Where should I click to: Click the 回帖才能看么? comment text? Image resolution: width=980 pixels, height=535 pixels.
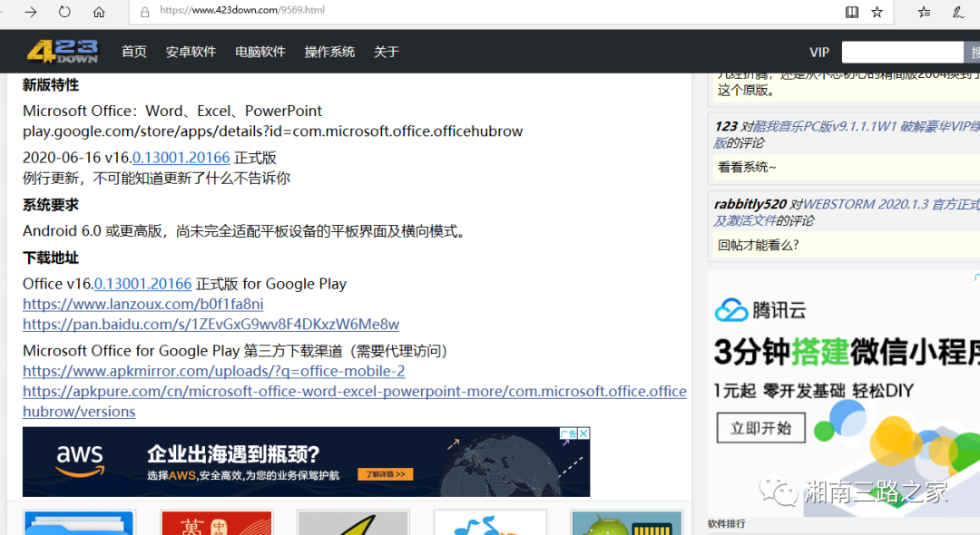click(758, 246)
